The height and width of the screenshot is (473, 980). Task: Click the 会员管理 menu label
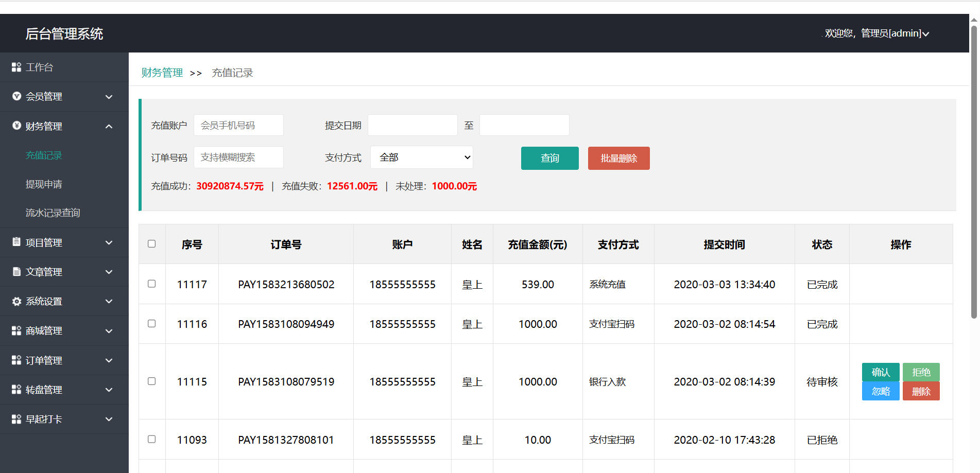pyautogui.click(x=44, y=97)
